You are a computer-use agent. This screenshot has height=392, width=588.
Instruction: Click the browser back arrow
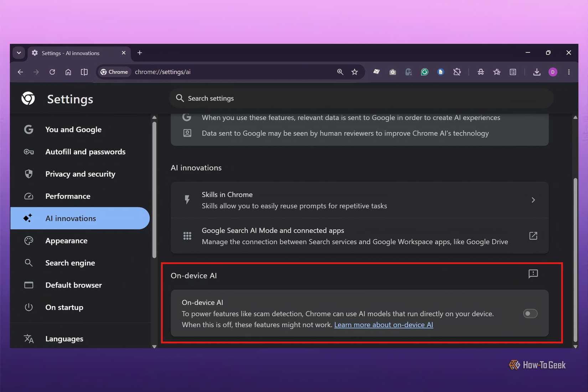(20, 72)
